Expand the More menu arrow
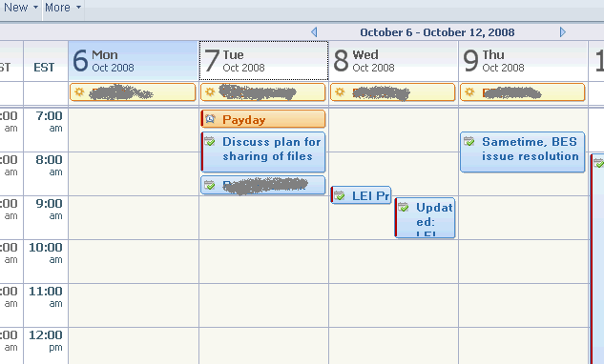The height and width of the screenshot is (364, 604). point(78,8)
